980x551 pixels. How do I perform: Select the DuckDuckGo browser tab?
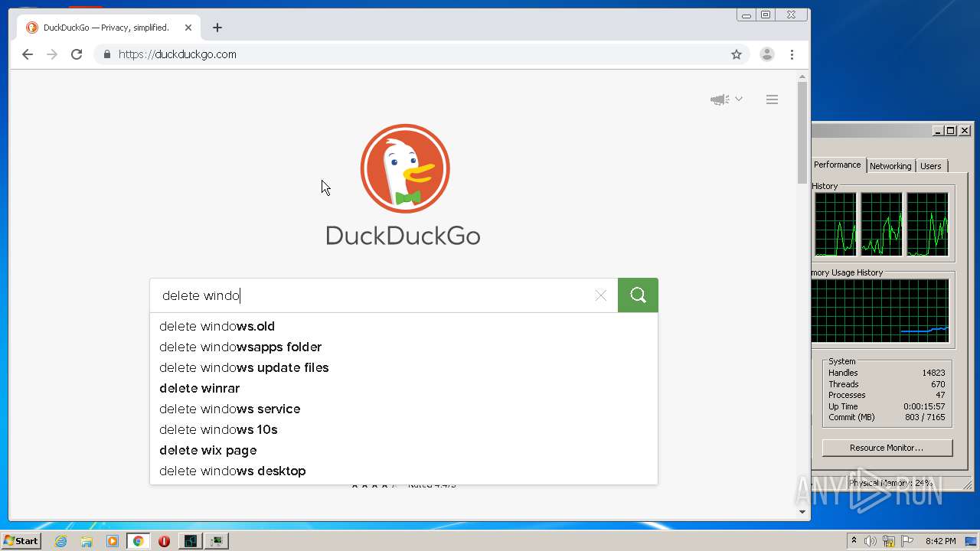pos(109,28)
